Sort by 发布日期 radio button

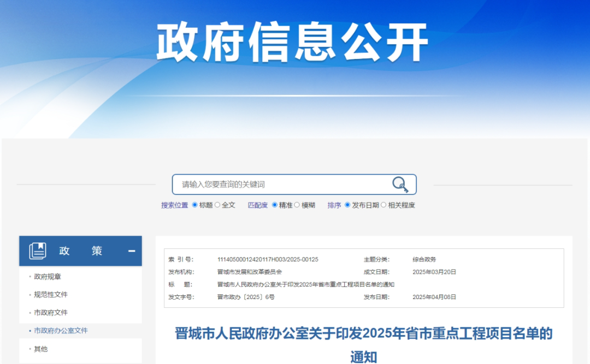[x=347, y=205]
